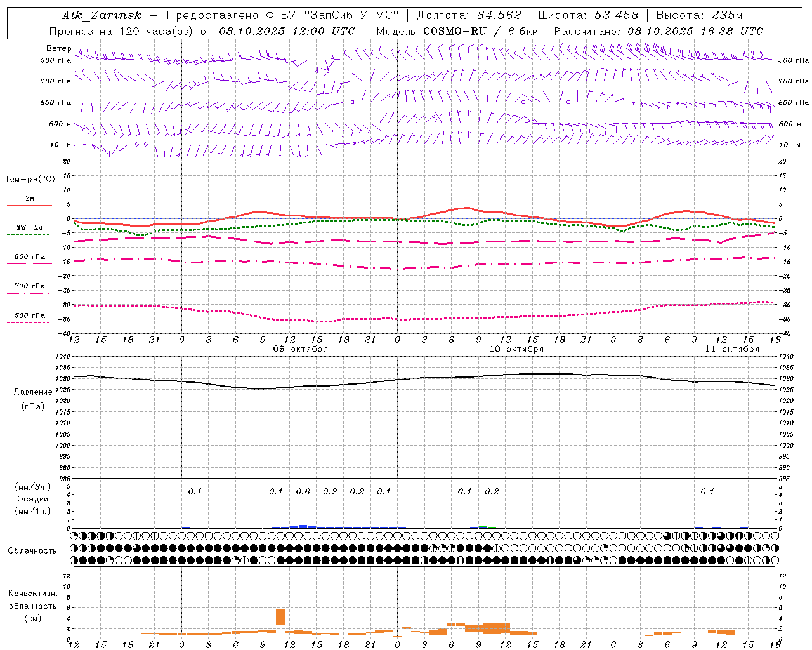Image resolution: width=812 pixels, height=650 pixels.
Task: Click the tallest orange convective cloud bar
Action: coord(280,617)
